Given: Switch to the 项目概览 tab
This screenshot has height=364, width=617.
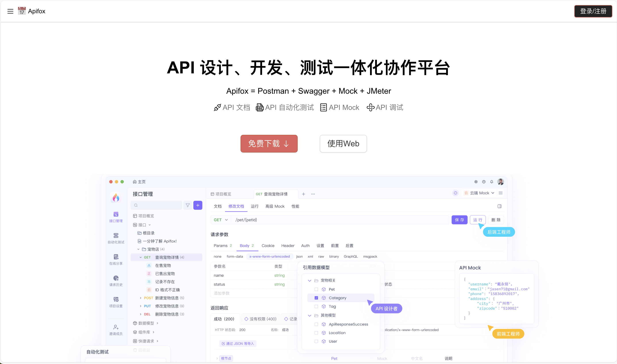Looking at the screenshot, I should [221, 194].
